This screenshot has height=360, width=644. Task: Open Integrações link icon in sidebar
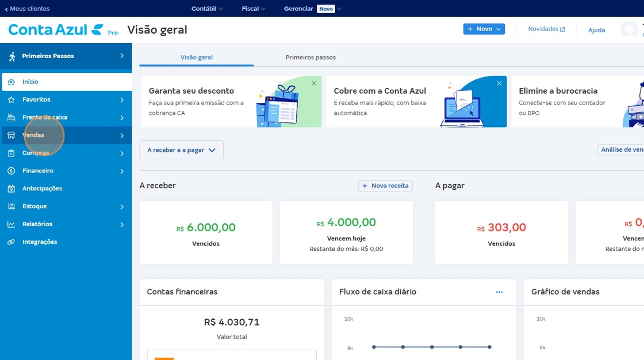(x=11, y=242)
